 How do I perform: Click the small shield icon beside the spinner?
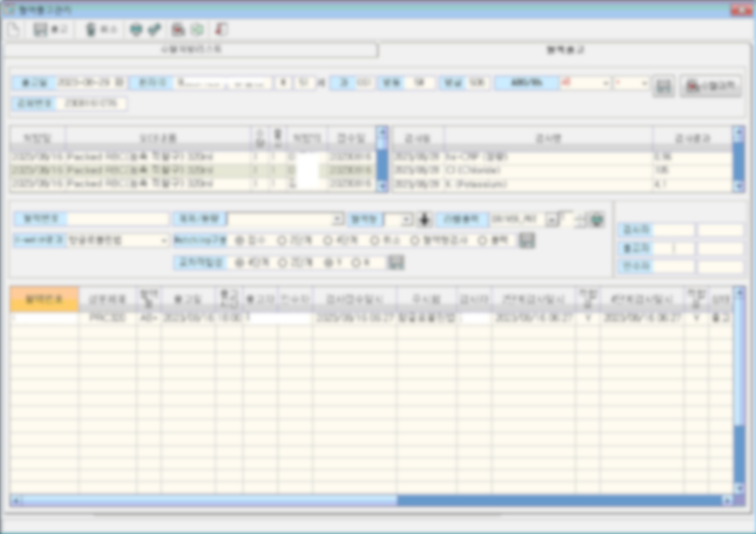tap(597, 219)
